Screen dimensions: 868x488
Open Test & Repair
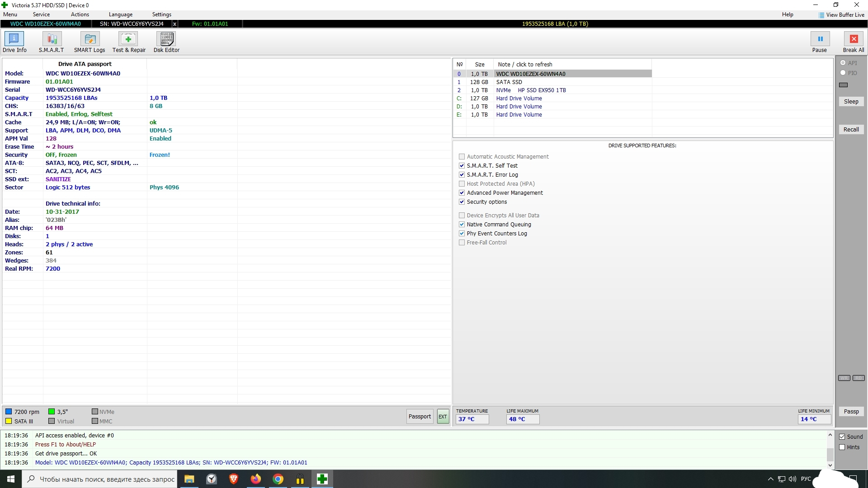point(129,42)
